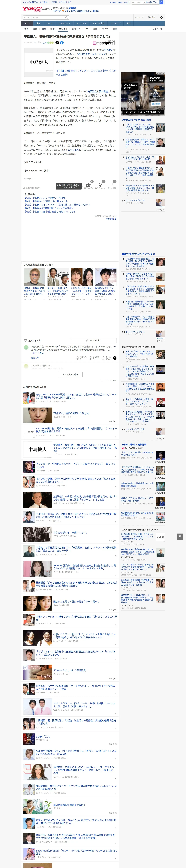Share article on X (Twitter) icon
Screen dimensions: 186x868
point(57,43)
